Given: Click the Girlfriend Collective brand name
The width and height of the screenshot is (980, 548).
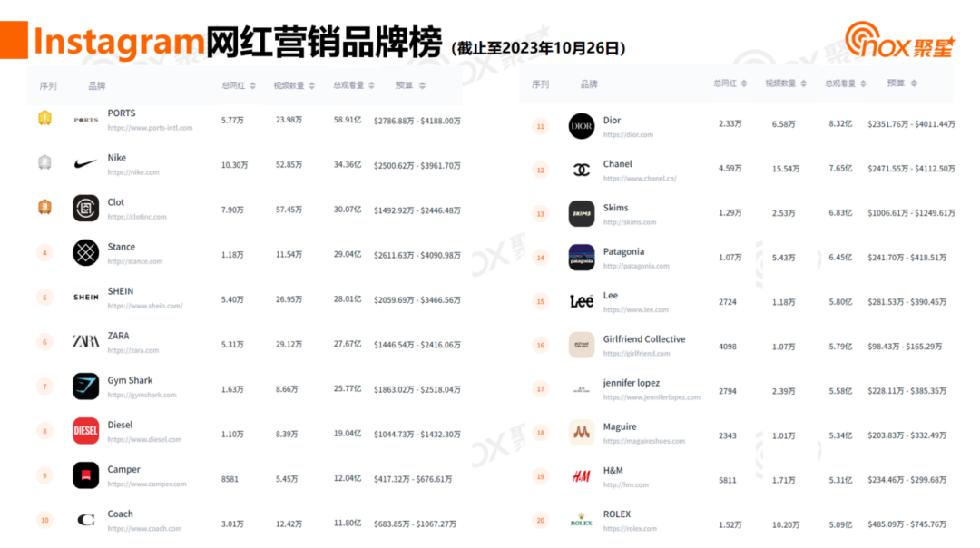Looking at the screenshot, I should coord(644,339).
